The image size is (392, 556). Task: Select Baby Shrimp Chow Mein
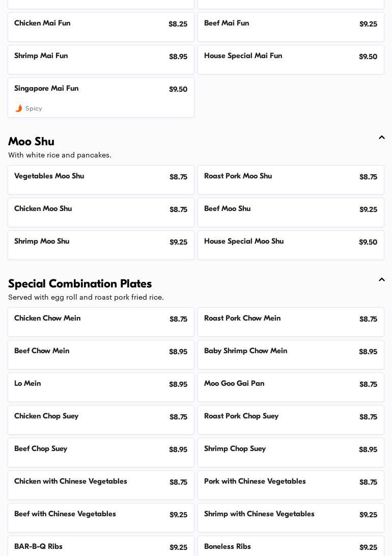(291, 354)
